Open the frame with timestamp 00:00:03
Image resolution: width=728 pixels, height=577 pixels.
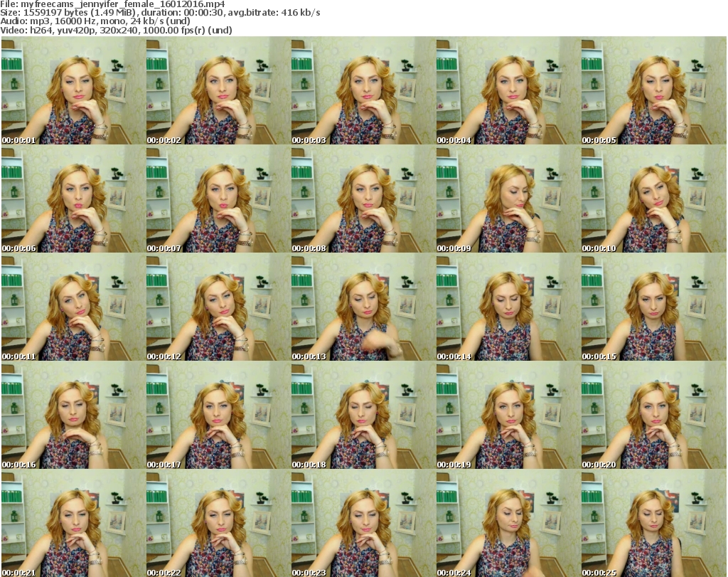[x=363, y=90]
